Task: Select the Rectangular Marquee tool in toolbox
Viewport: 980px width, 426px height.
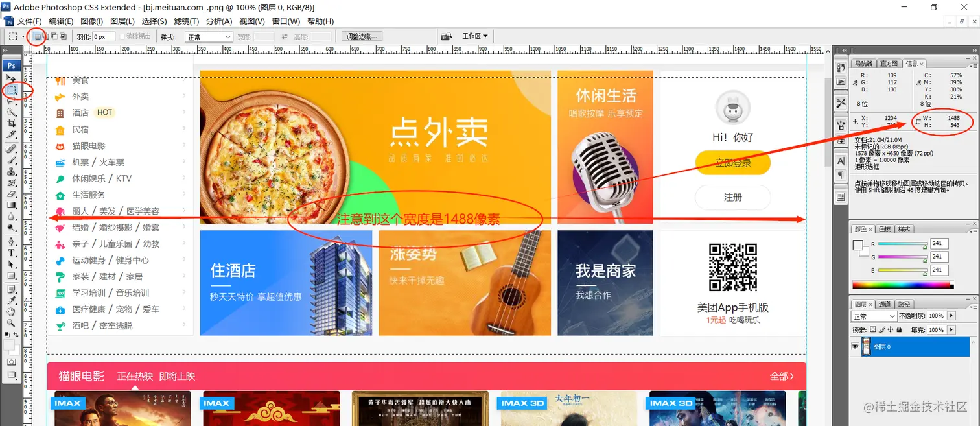Action: pyautogui.click(x=12, y=89)
